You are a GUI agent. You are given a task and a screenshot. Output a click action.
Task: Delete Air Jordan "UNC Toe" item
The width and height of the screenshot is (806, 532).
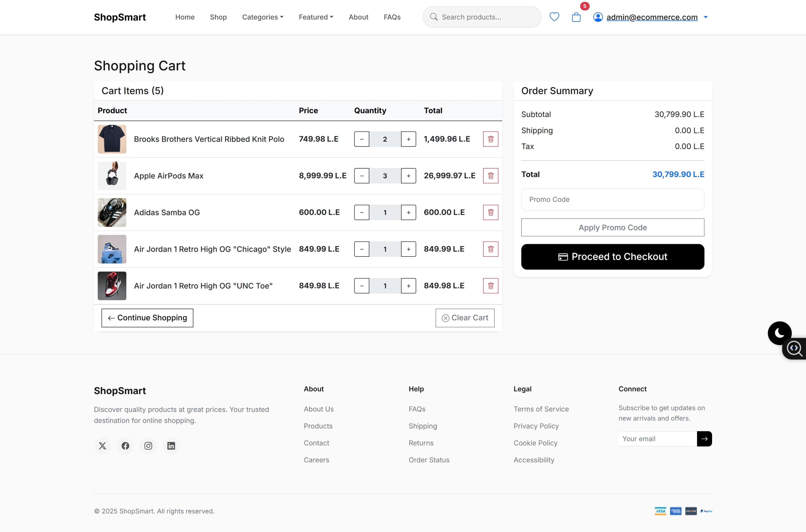click(x=490, y=286)
